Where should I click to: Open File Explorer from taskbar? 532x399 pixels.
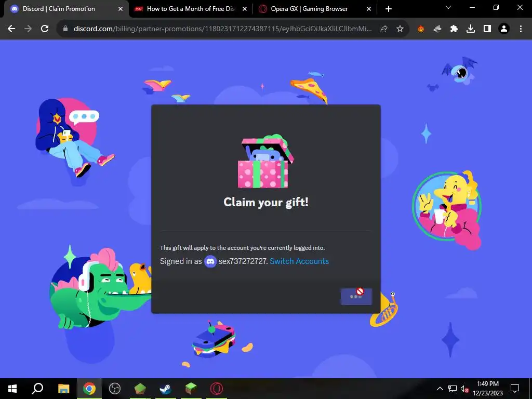point(63,389)
